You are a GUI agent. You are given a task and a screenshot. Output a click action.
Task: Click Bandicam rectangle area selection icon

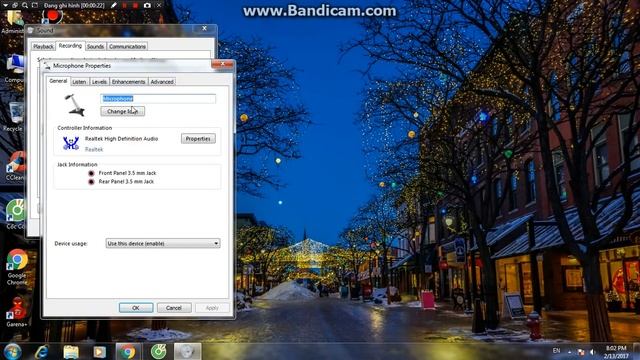tap(35, 5)
